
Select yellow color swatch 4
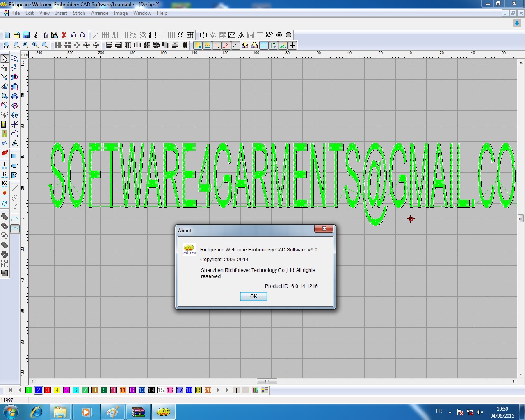57,390
